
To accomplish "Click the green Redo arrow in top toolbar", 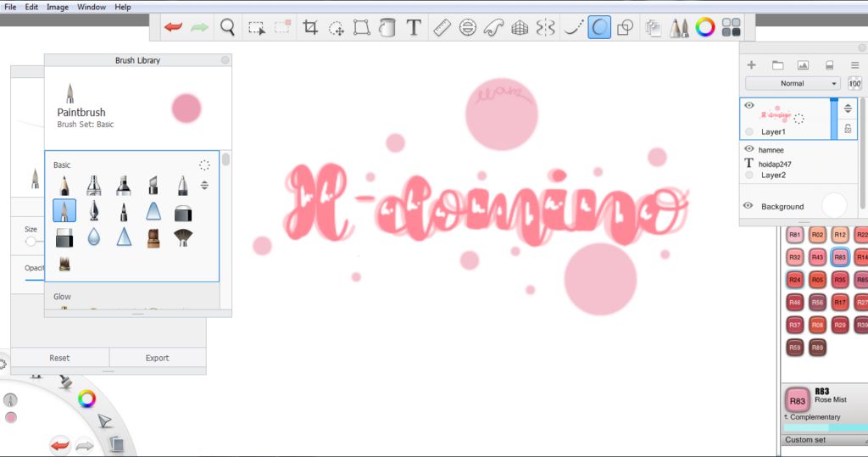I will pos(199,27).
